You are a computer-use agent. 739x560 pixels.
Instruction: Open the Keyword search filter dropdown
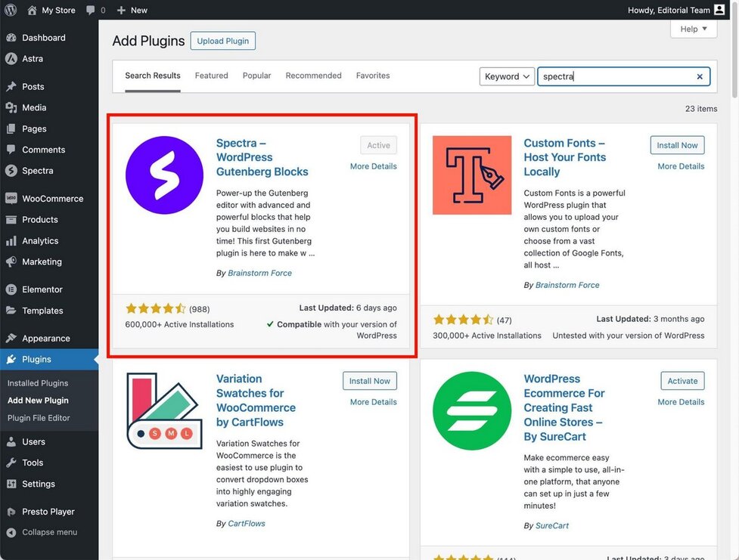click(x=506, y=76)
